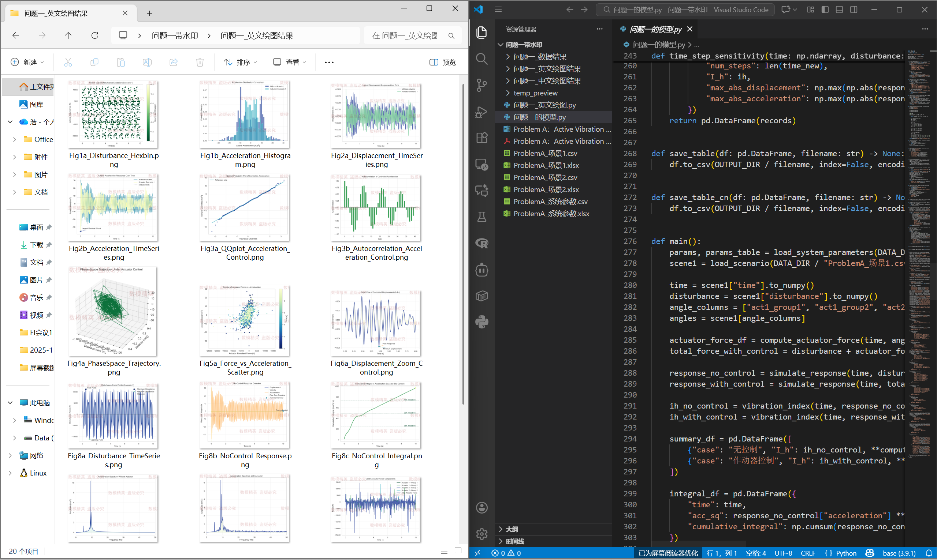
Task: Open the Extensions view
Action: (481, 138)
